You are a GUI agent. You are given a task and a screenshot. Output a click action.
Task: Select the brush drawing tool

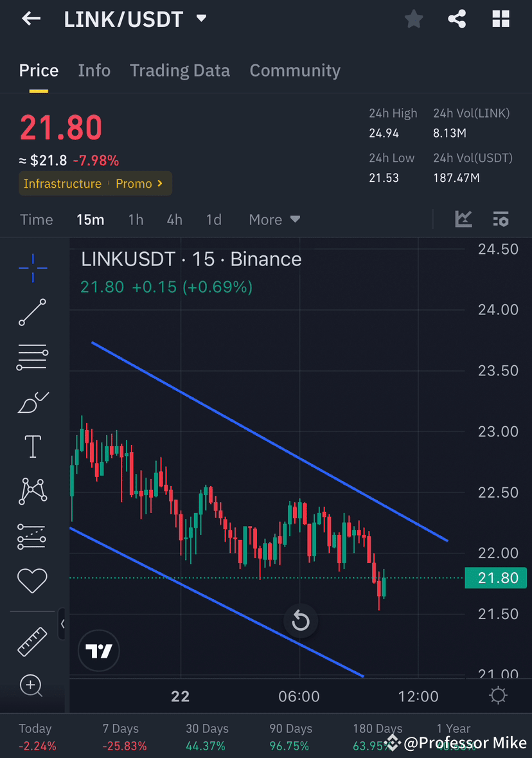[x=31, y=402]
